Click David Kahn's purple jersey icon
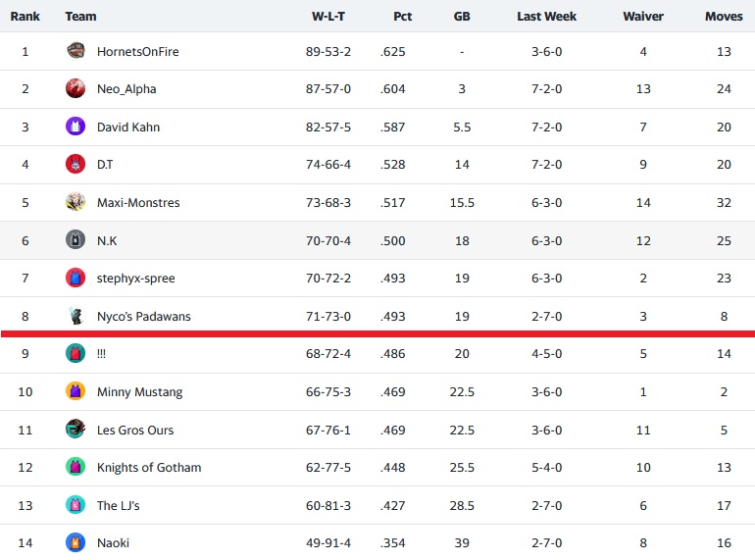The height and width of the screenshot is (560, 755). tap(75, 127)
